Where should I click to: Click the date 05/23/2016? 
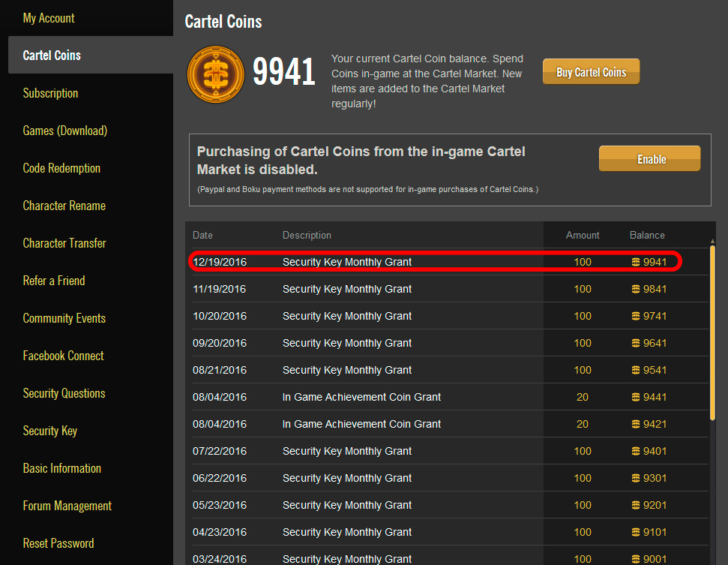tap(220, 504)
